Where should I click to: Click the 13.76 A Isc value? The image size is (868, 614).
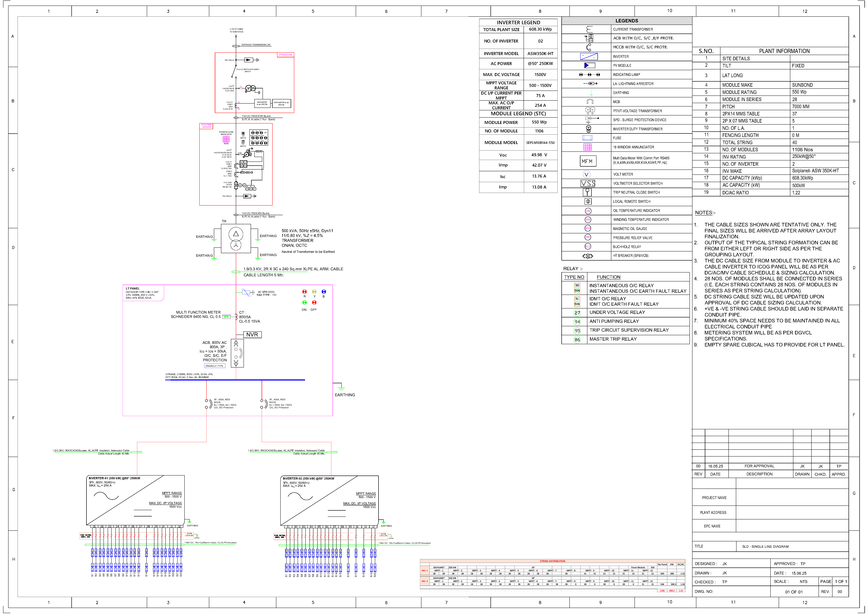tap(539, 176)
